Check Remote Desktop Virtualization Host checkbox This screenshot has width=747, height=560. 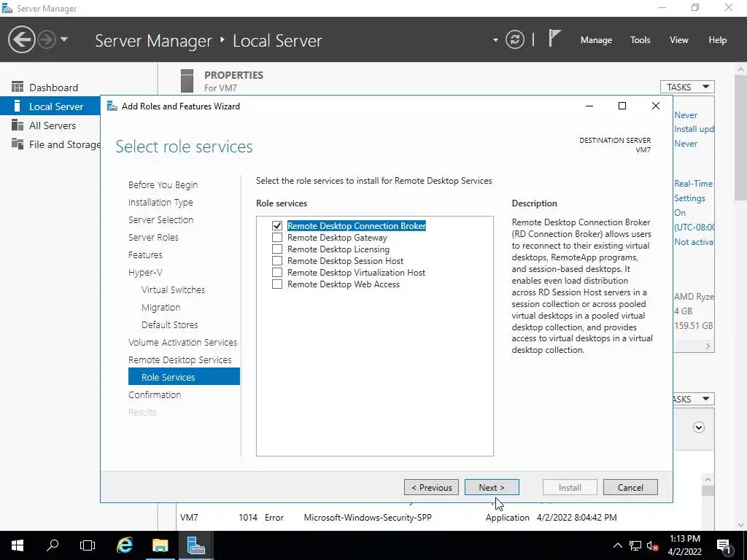[x=276, y=273]
